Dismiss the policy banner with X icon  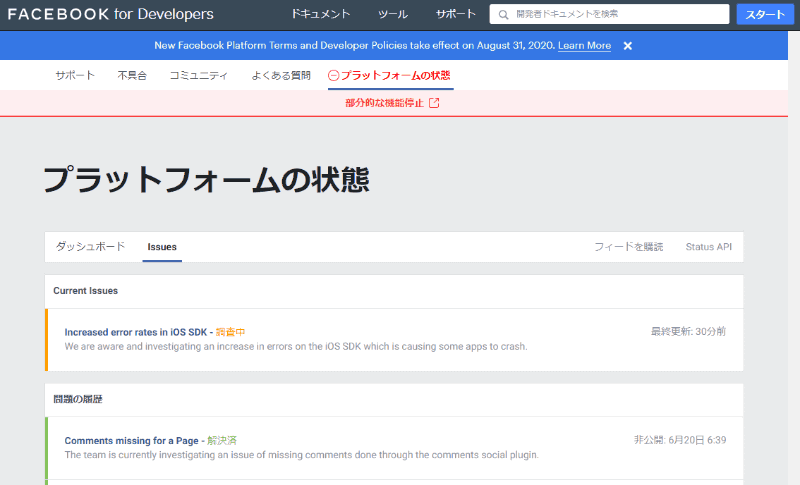[x=628, y=46]
